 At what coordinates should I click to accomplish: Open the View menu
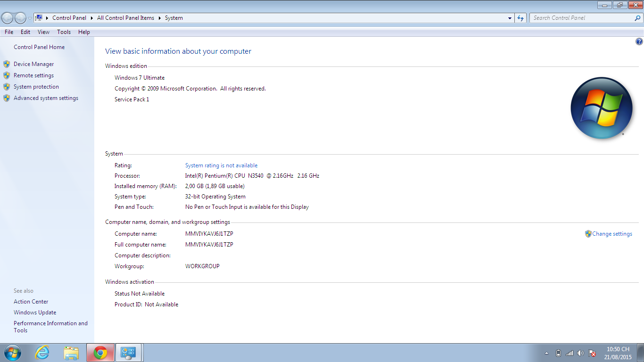tap(43, 32)
